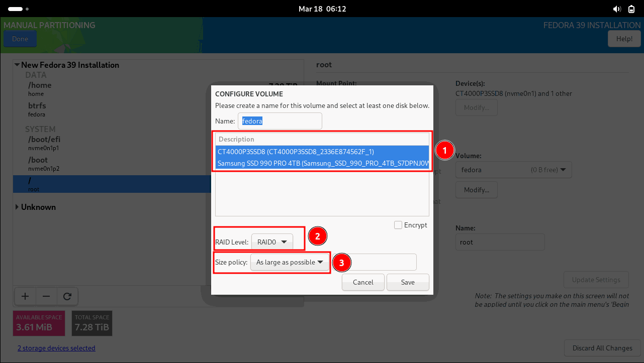The height and width of the screenshot is (363, 644).
Task: Open the 2 storage devices selected link
Action: point(56,348)
